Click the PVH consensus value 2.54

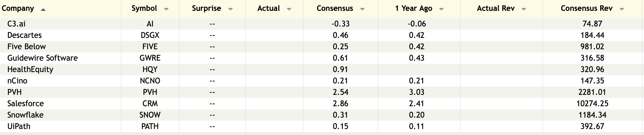pyautogui.click(x=340, y=92)
